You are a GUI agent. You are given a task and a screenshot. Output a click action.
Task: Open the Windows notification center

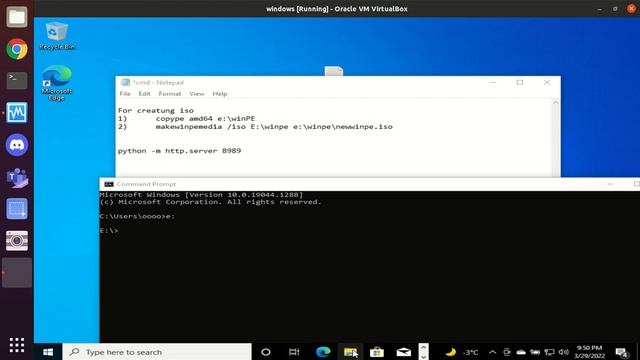point(622,352)
